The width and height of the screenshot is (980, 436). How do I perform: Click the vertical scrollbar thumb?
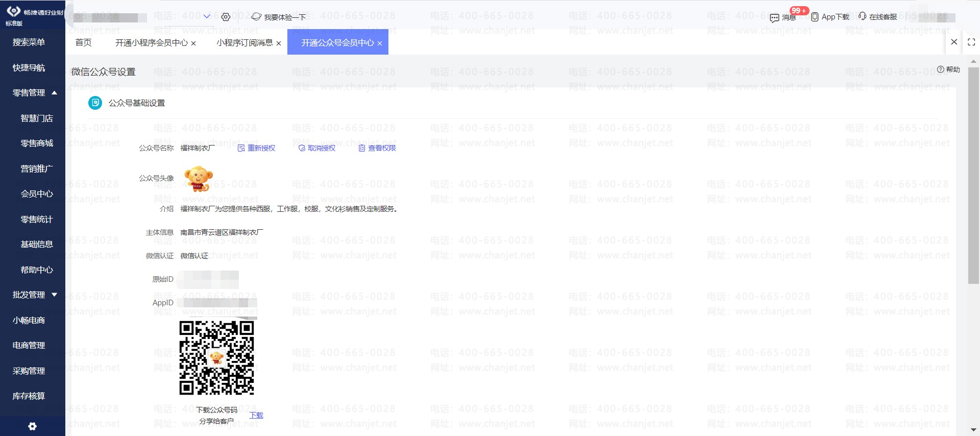(973, 175)
